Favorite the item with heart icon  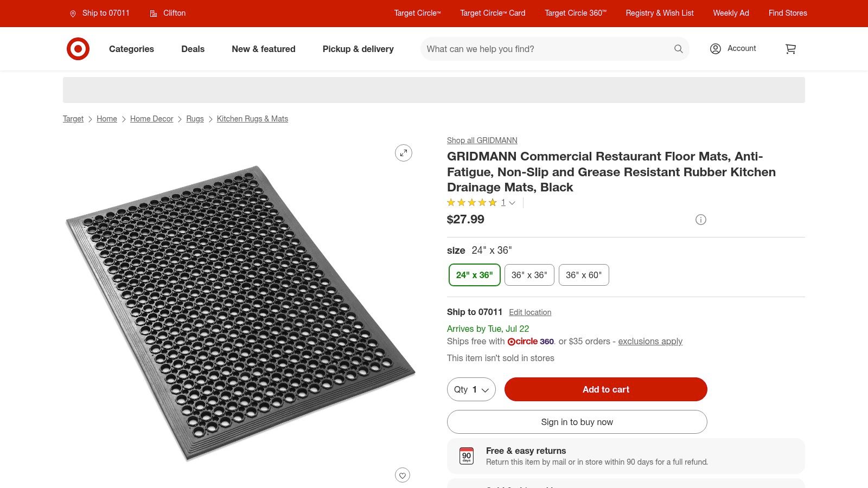402,476
